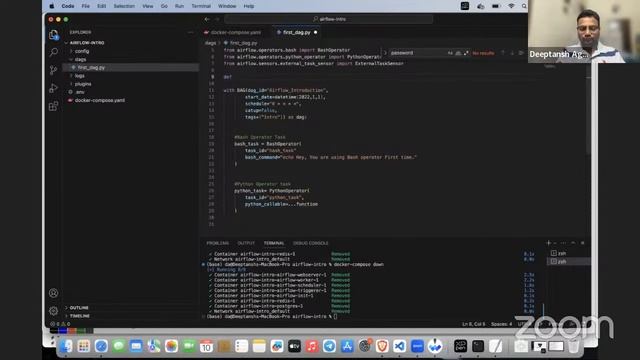Click the airflow-intro command center search

click(x=329, y=19)
